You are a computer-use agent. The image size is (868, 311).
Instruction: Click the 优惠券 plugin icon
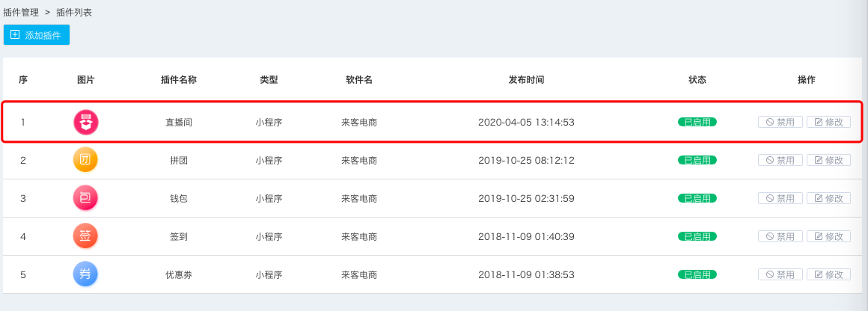click(86, 274)
